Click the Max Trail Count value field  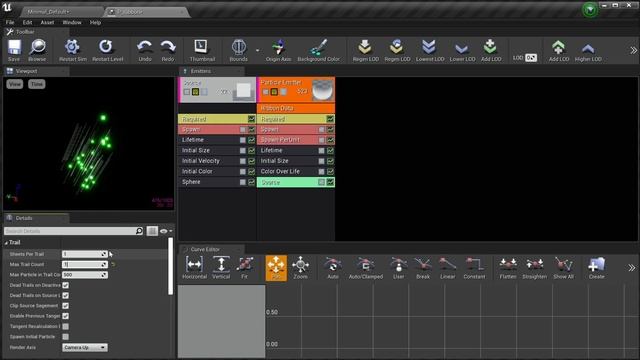pyautogui.click(x=84, y=264)
